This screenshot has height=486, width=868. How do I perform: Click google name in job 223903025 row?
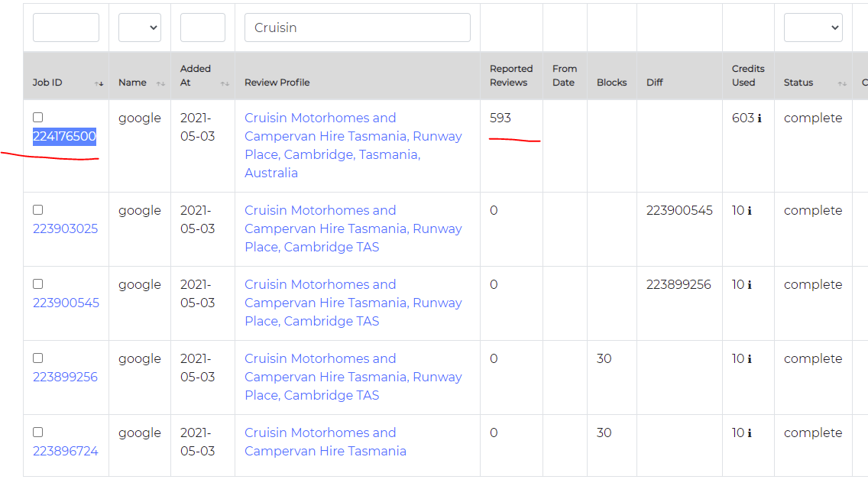point(140,211)
